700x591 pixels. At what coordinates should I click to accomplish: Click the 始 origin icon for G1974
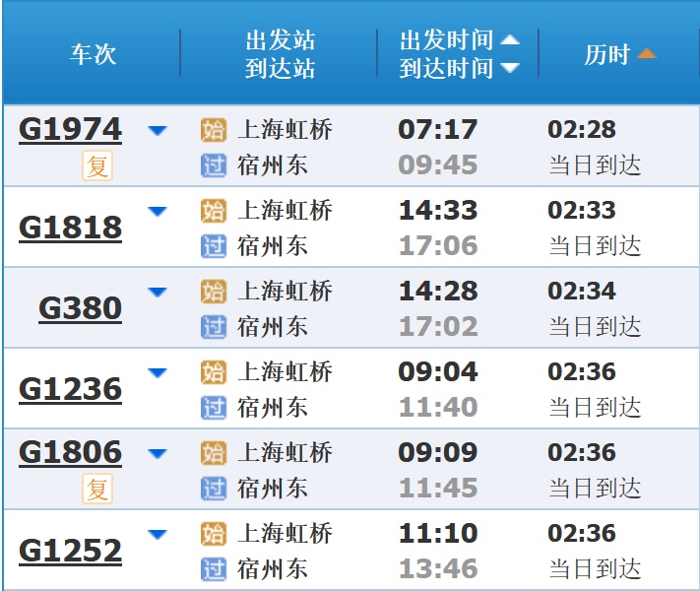click(x=213, y=130)
